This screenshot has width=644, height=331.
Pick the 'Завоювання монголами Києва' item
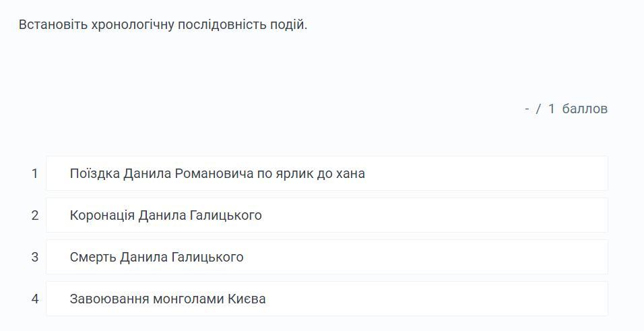(x=327, y=299)
